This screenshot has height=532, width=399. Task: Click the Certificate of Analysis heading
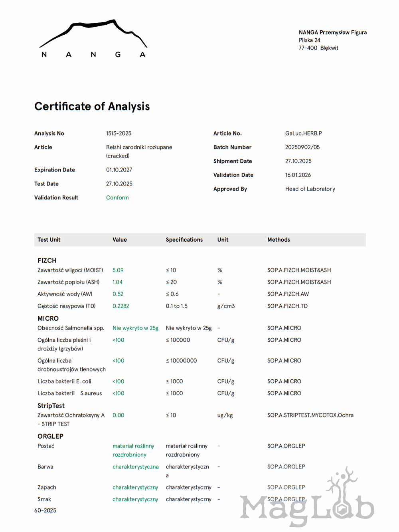point(92,106)
